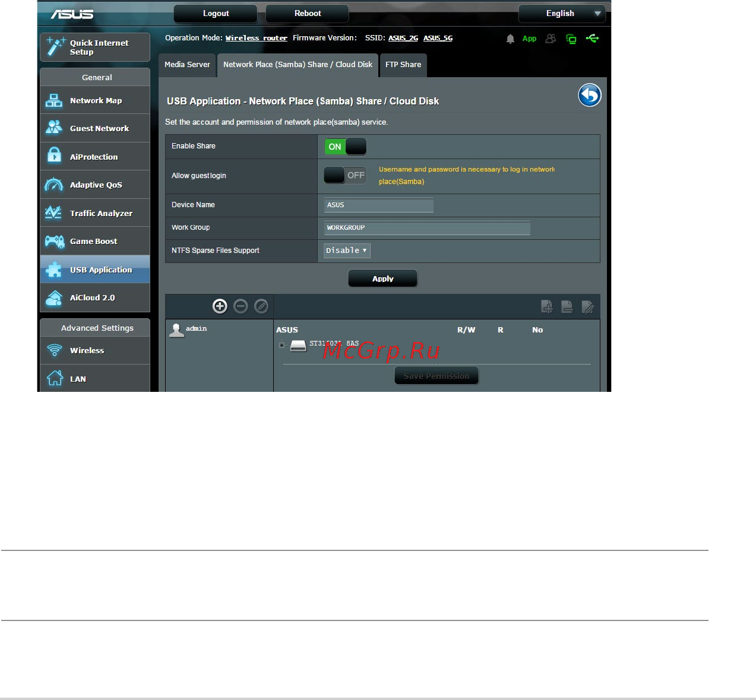Switch to the FTP Share tab

pyautogui.click(x=403, y=65)
